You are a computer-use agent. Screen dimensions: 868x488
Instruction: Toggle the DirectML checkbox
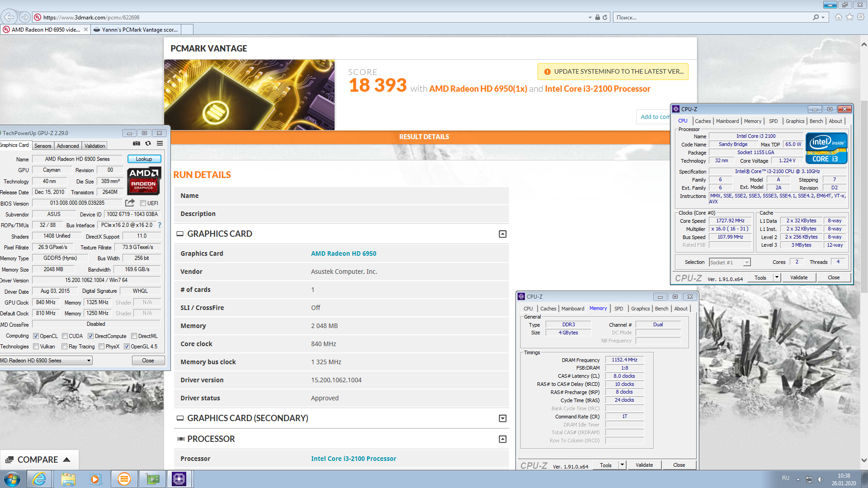tap(134, 336)
